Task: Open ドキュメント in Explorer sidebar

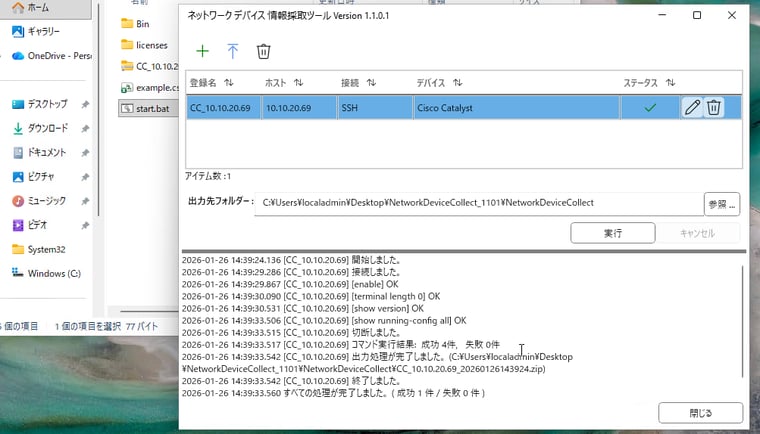Action: click(x=39, y=152)
